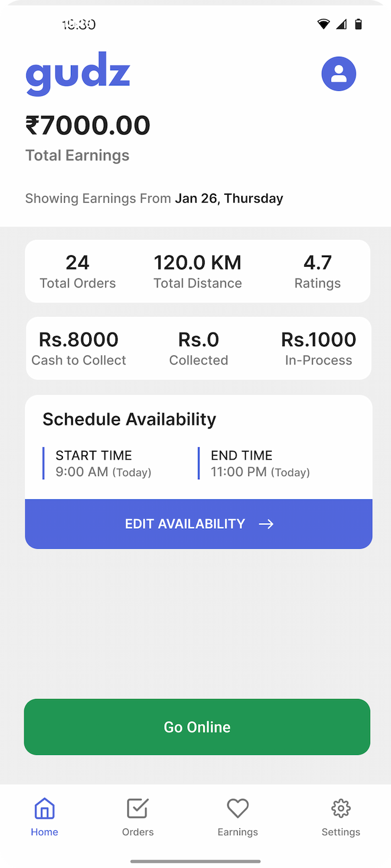Click the arrow next to Edit Availability
The image size is (391, 868).
coord(266,524)
